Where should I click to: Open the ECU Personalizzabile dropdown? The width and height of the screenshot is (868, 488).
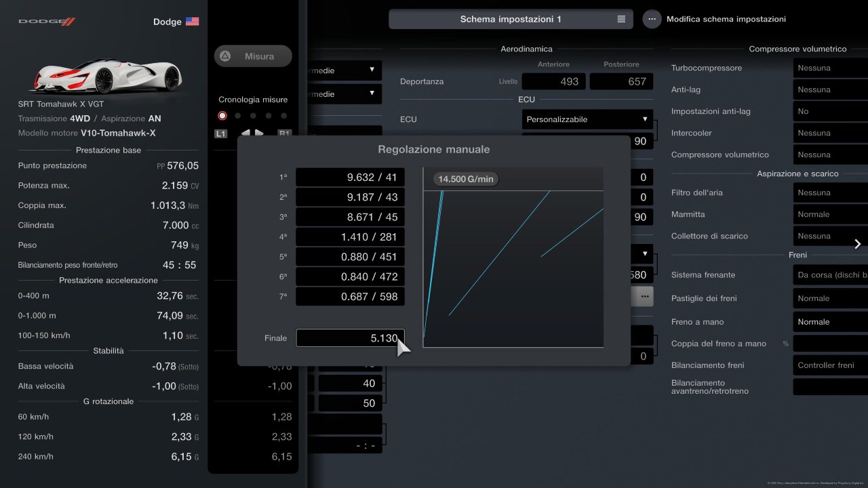587,119
